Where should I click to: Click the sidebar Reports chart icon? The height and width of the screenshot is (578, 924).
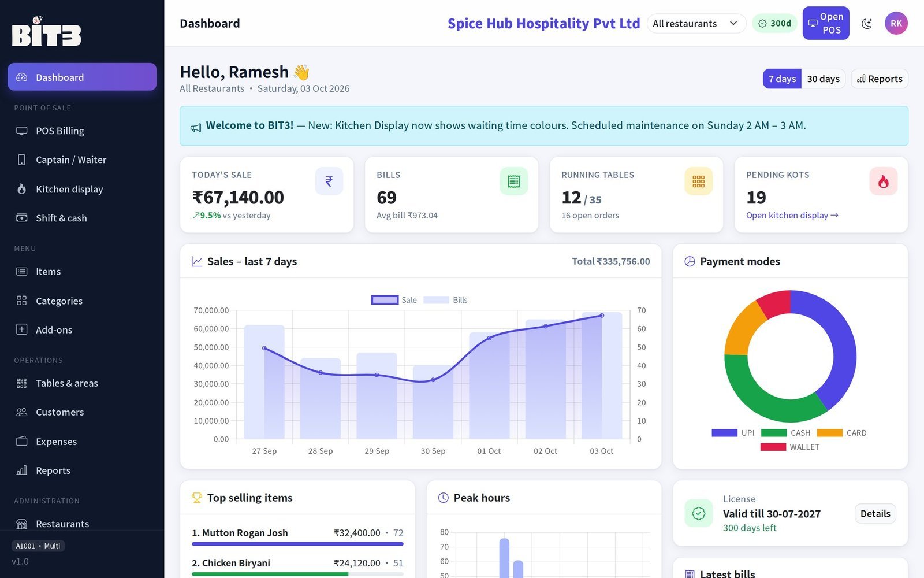click(x=22, y=470)
